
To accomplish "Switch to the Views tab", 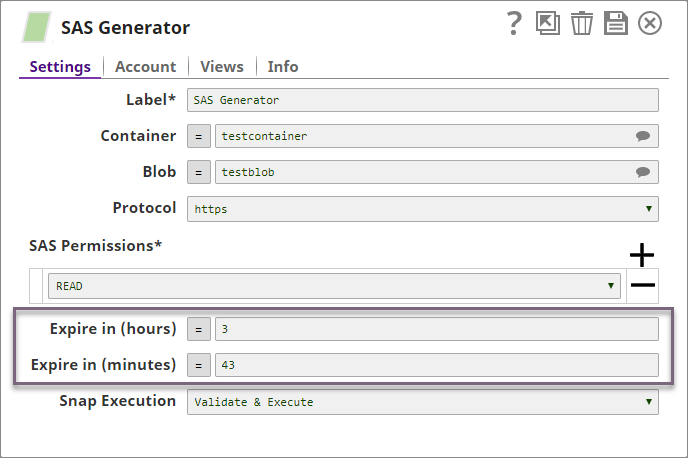I will [x=221, y=67].
